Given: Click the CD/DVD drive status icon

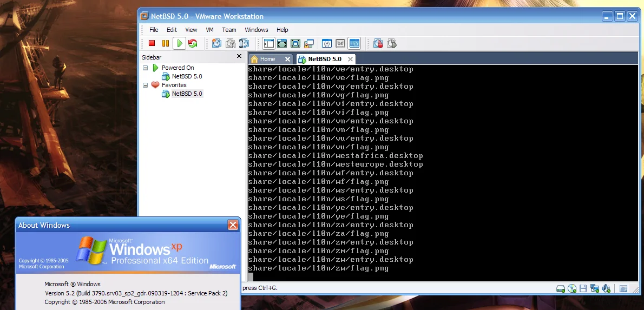Looking at the screenshot, I should coord(572,288).
